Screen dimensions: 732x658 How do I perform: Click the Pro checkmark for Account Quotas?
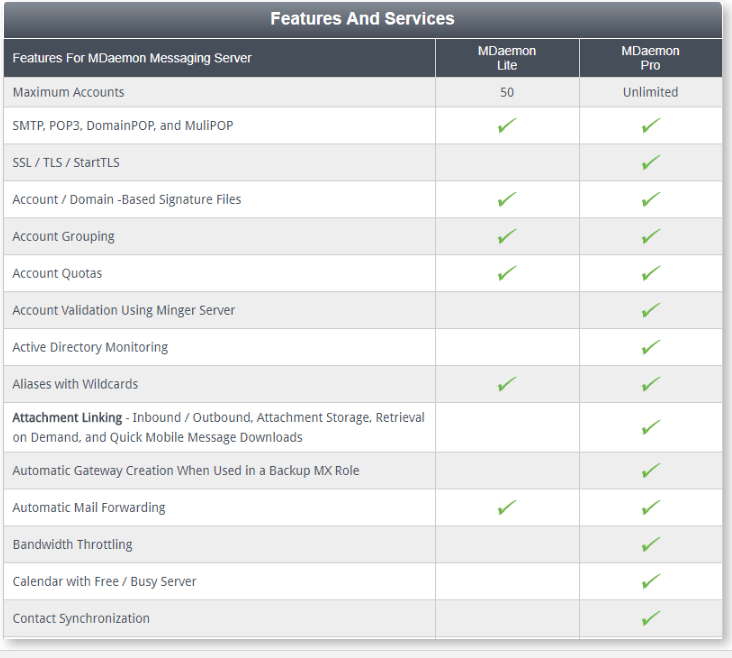[x=651, y=273]
